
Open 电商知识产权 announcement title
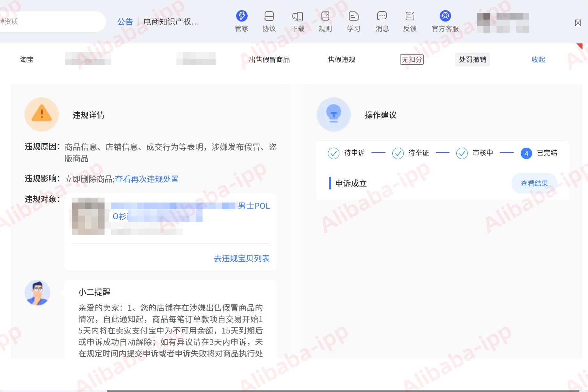coord(171,22)
